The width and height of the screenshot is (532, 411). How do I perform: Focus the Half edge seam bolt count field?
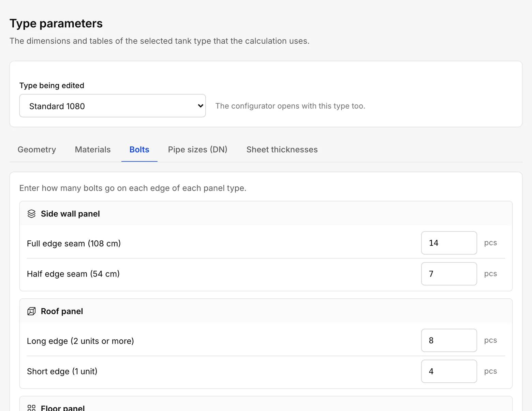[449, 274]
